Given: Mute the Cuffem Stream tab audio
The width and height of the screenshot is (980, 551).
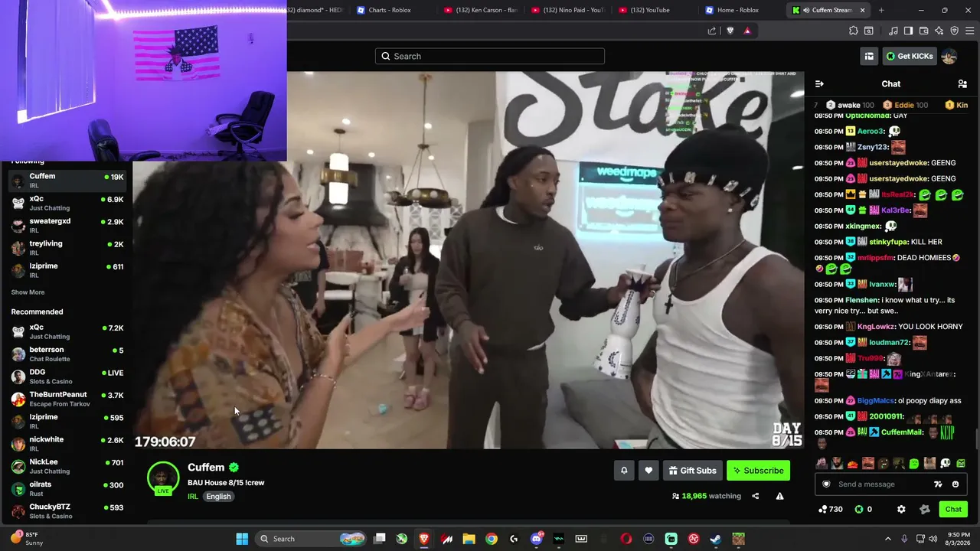Looking at the screenshot, I should 806,10.
